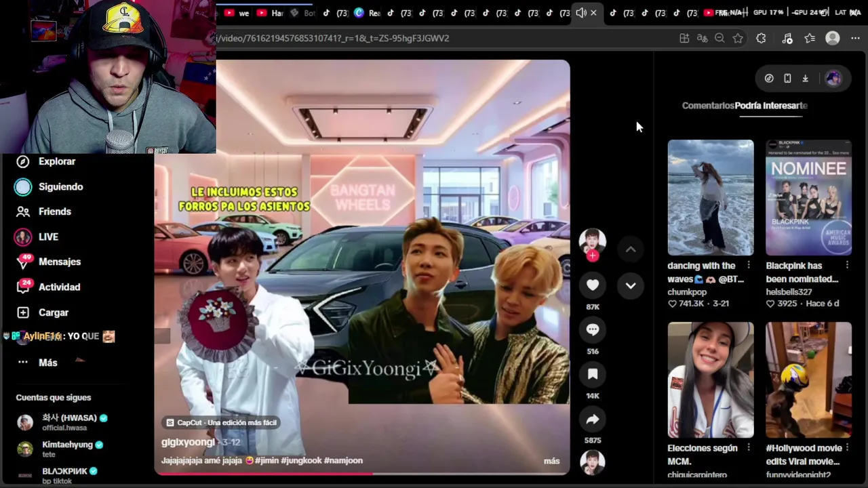Viewport: 868px width, 488px height.
Task: Open browser music note icon
Action: [787, 39]
